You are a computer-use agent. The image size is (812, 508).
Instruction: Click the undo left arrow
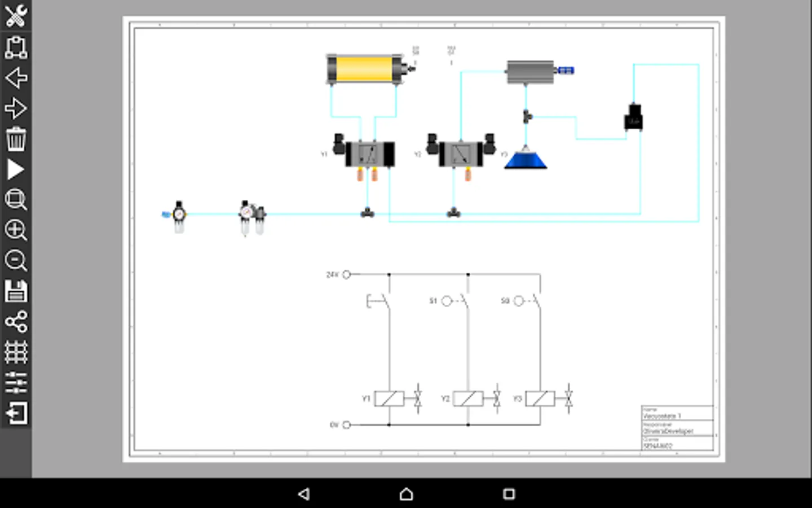point(16,78)
